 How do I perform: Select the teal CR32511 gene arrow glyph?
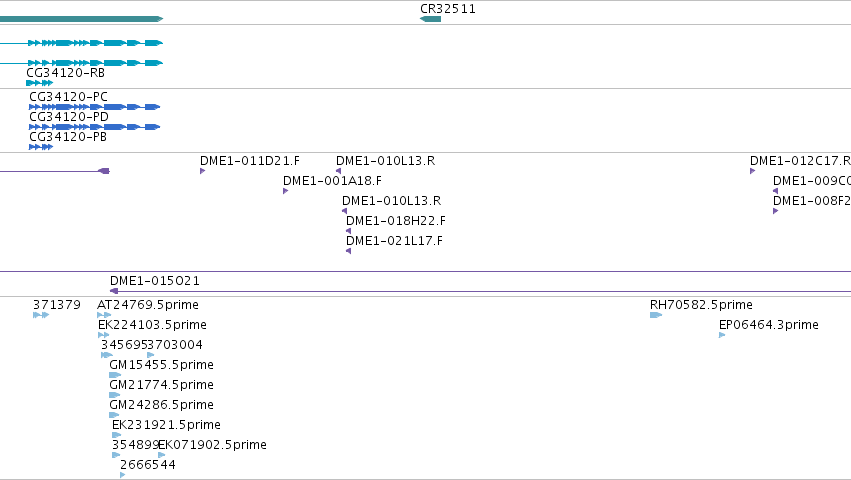click(430, 19)
